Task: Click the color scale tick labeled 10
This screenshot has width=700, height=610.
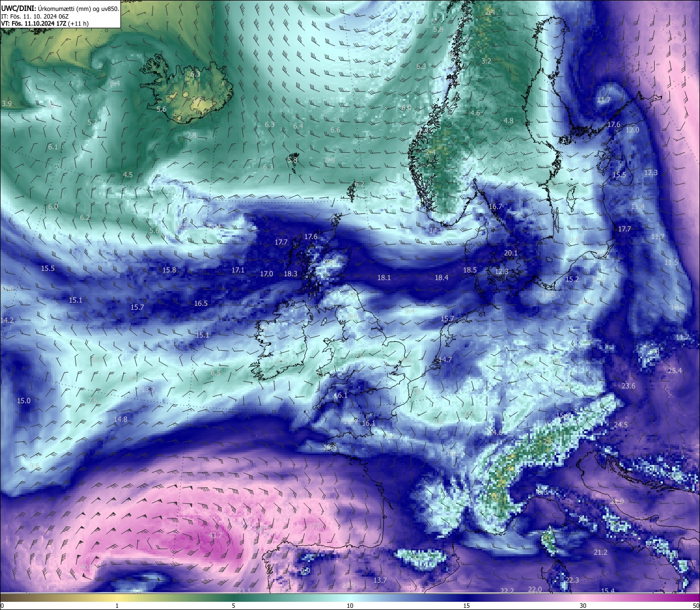Action: click(x=350, y=606)
